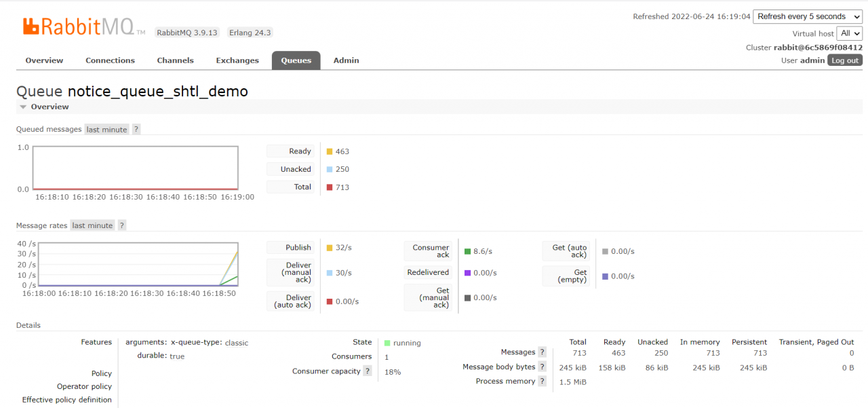Click the Channels tab
This screenshot has height=408, width=868.
tap(175, 60)
